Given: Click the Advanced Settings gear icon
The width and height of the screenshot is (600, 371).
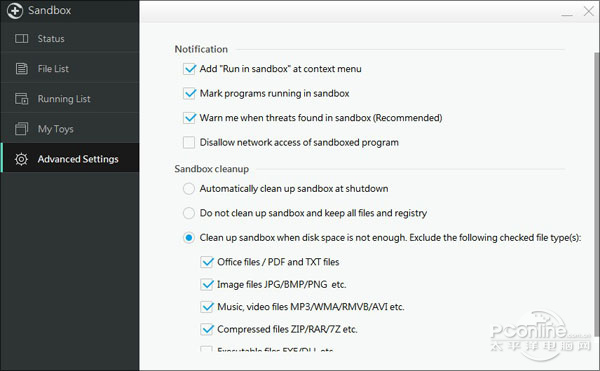Looking at the screenshot, I should point(21,159).
